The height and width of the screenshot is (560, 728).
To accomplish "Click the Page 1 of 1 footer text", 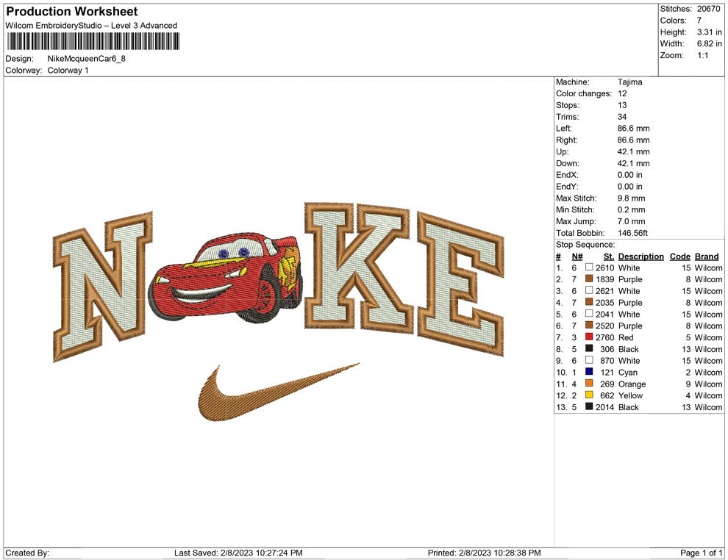I will click(702, 553).
